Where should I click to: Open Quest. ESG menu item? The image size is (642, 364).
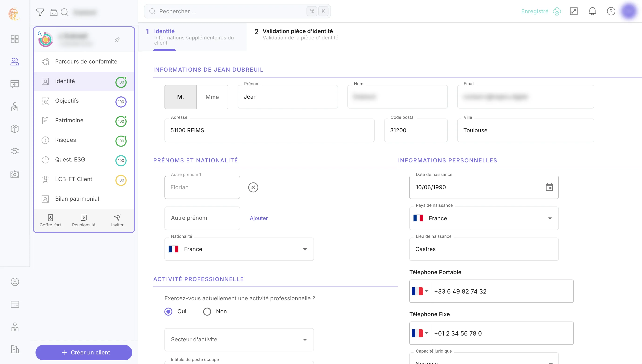[x=84, y=160]
